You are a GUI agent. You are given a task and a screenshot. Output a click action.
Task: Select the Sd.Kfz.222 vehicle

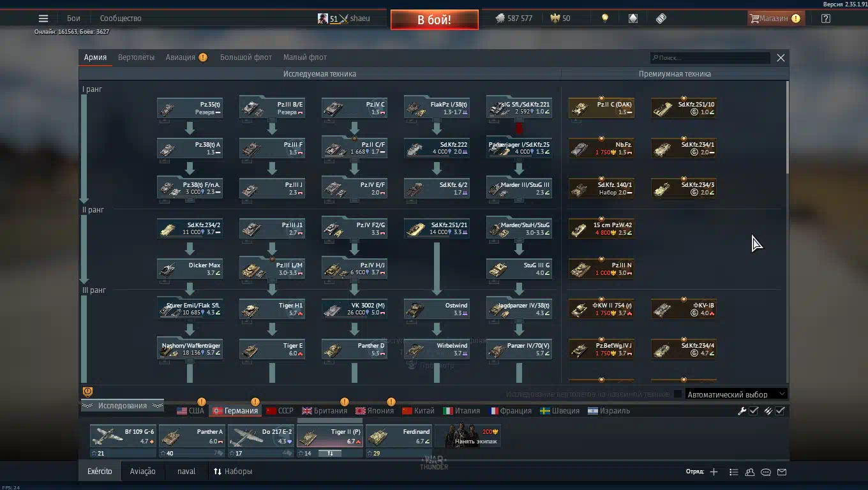[437, 149]
